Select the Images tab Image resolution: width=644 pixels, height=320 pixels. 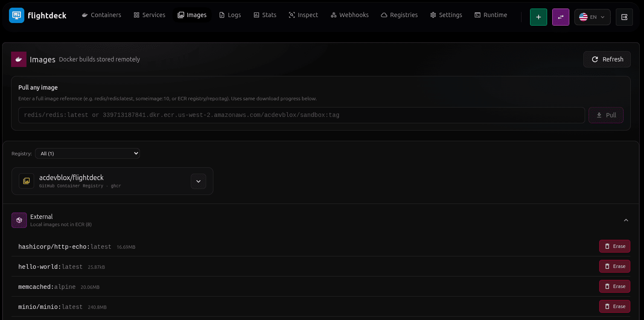point(192,15)
